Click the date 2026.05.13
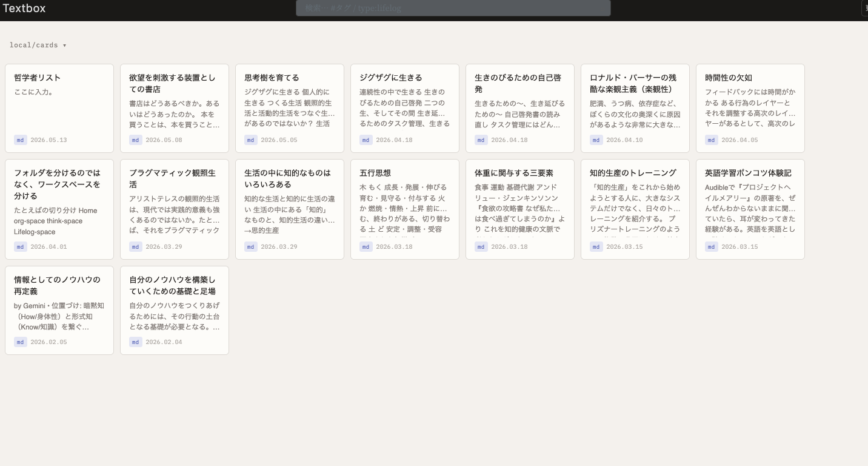 pos(48,140)
